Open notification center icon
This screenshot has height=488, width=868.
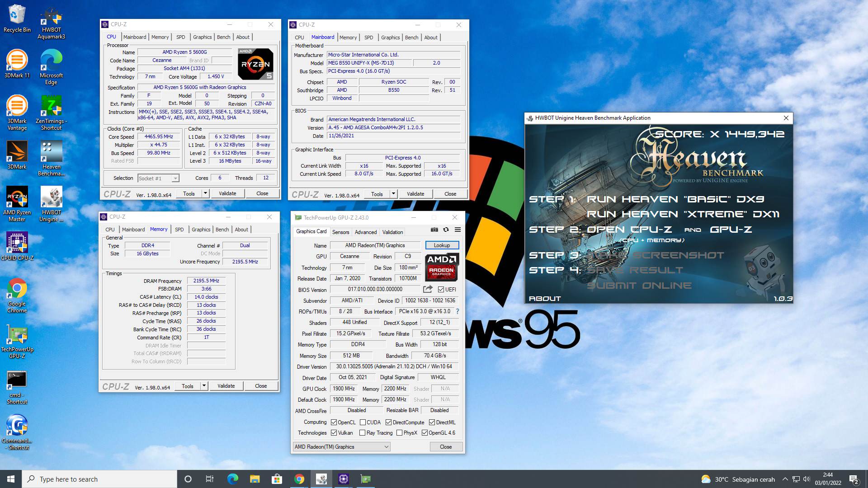(x=854, y=479)
